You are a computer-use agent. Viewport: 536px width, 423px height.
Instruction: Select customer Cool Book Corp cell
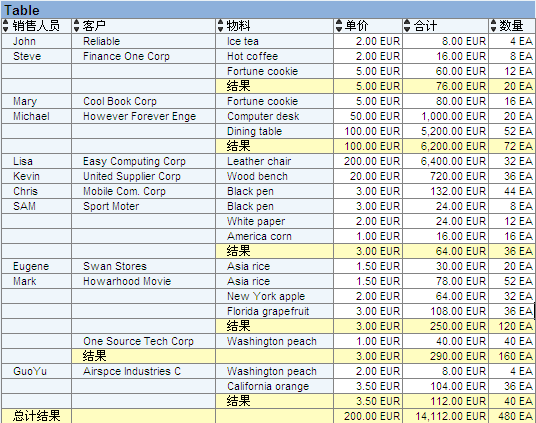(144, 101)
